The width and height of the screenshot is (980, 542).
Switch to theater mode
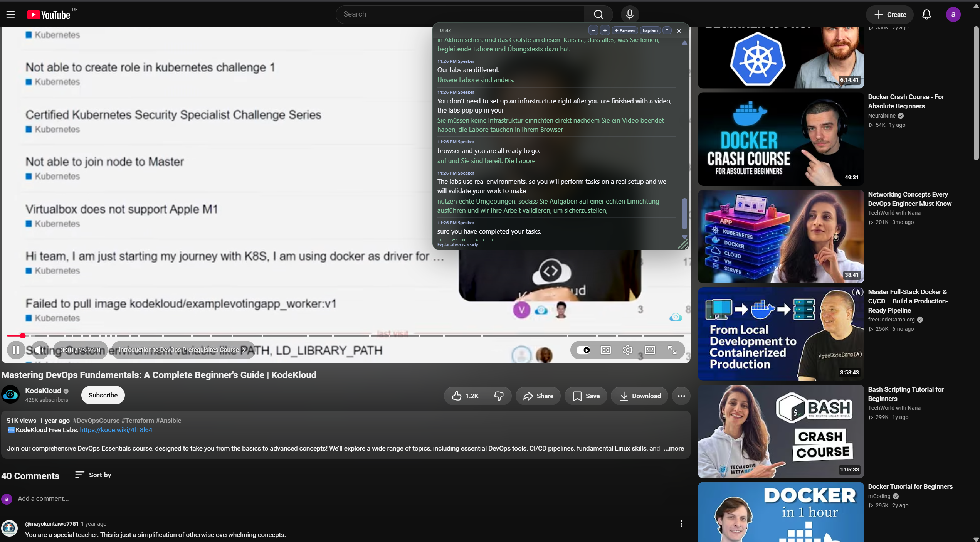(x=650, y=350)
